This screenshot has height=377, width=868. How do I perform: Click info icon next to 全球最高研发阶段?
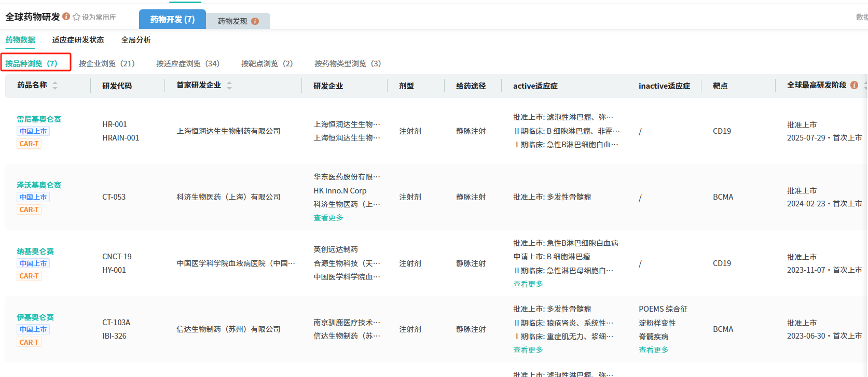(x=854, y=85)
